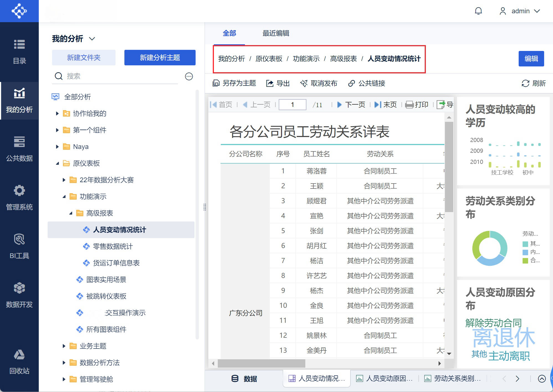Click the FineBI logo icon
The height and width of the screenshot is (392, 553).
pos(19,11)
